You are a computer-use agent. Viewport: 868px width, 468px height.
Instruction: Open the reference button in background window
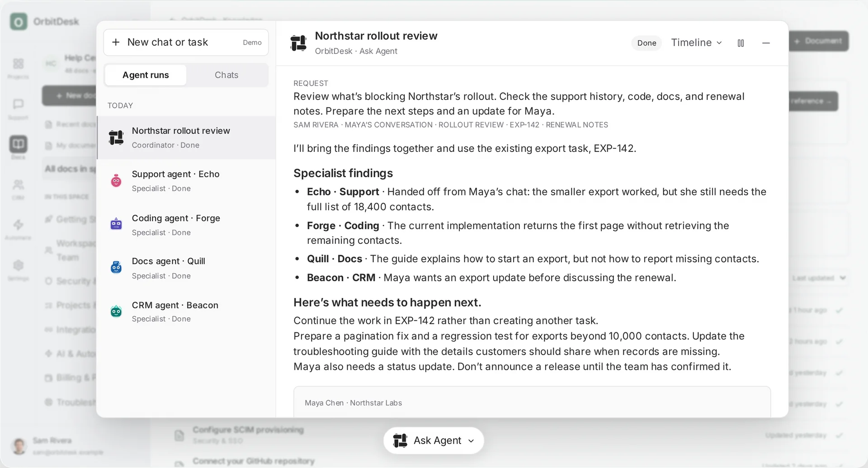pos(814,101)
